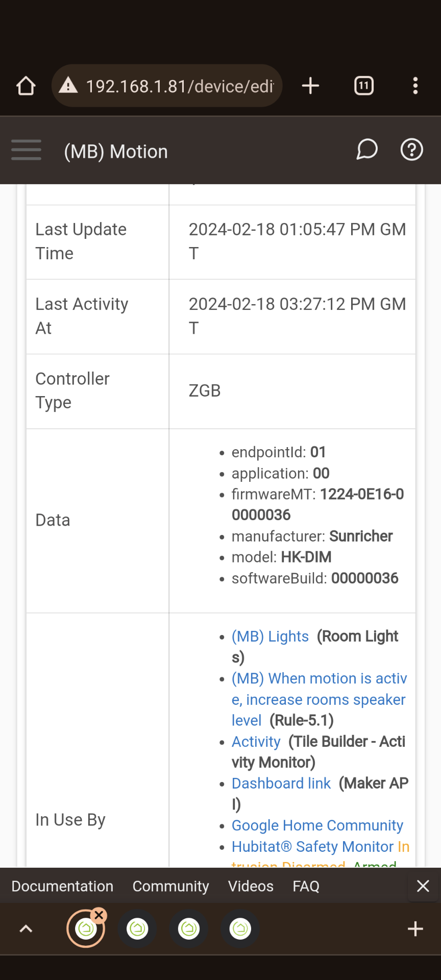Expand tab strip with the up chevron
Screen dimensions: 441x980
tap(26, 929)
